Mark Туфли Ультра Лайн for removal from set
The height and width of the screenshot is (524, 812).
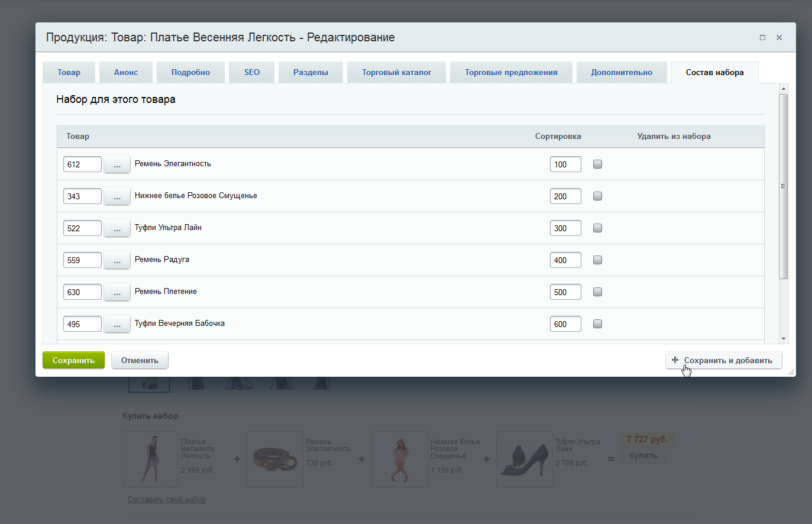(597, 228)
